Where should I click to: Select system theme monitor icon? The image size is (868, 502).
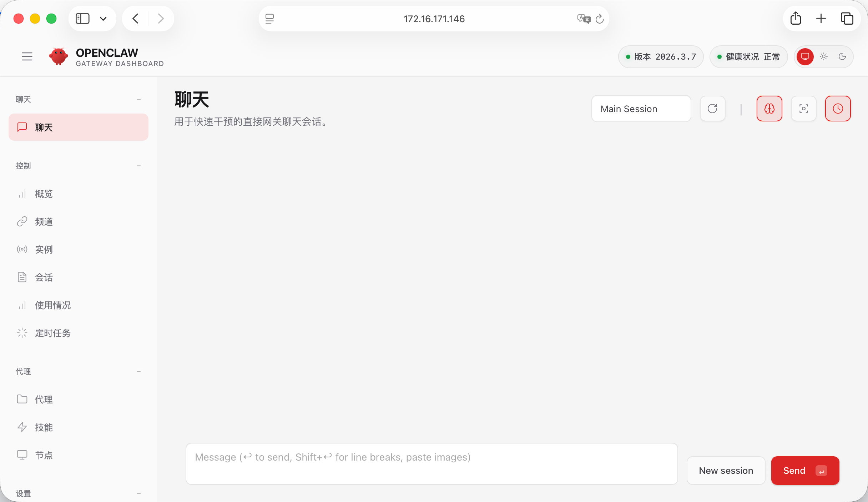tap(805, 56)
